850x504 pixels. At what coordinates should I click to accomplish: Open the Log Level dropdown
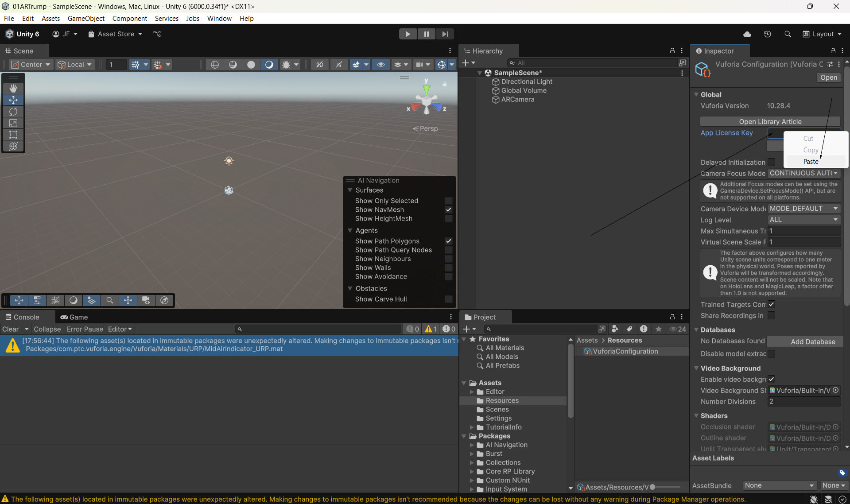[x=803, y=220]
